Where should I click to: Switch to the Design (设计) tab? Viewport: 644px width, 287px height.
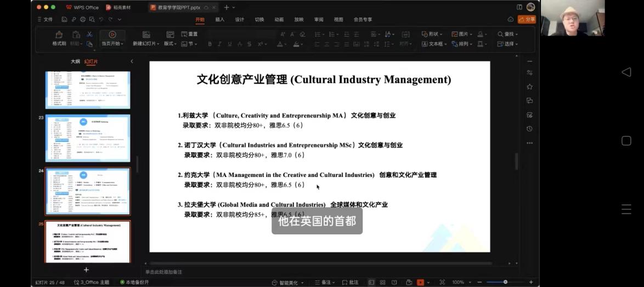(240, 19)
